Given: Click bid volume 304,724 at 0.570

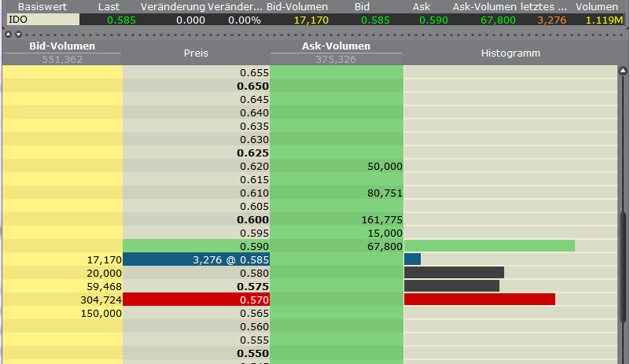Looking at the screenshot, I should (101, 300).
